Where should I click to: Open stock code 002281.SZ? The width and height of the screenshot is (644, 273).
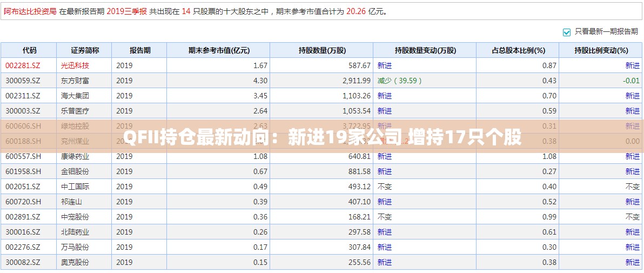tap(23, 65)
